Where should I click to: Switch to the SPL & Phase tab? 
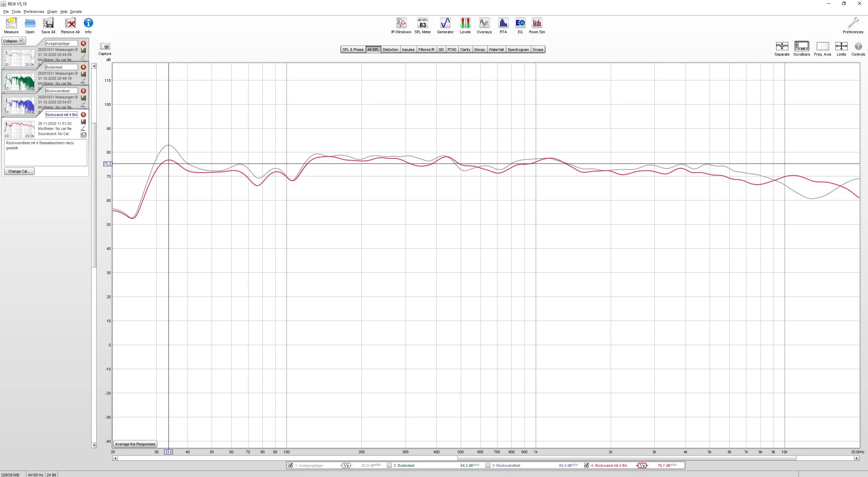click(x=353, y=50)
